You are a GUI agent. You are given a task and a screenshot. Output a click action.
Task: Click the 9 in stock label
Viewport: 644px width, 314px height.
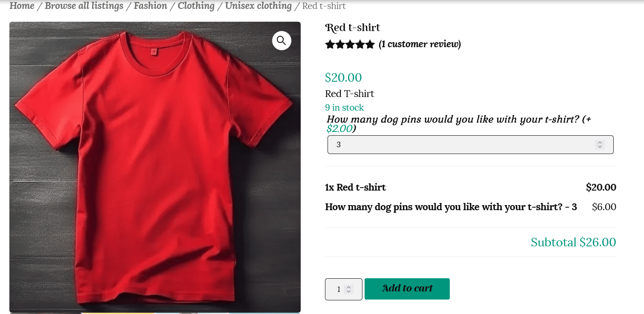click(x=344, y=108)
